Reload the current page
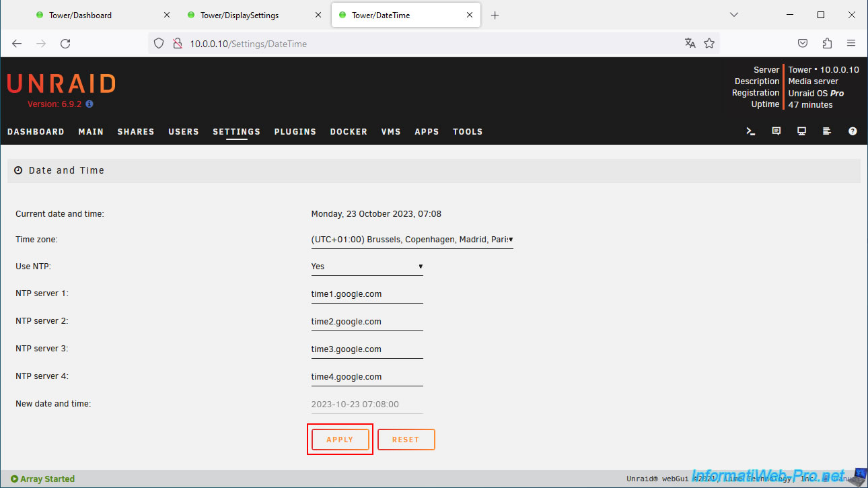This screenshot has height=488, width=868. pos(65,43)
